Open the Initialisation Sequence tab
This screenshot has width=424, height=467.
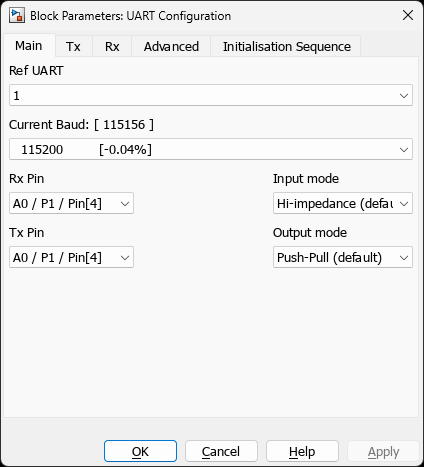coord(287,46)
